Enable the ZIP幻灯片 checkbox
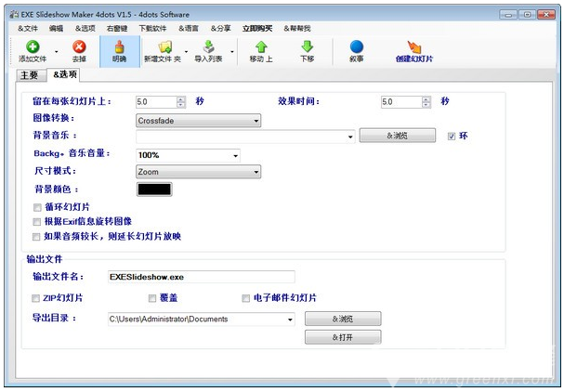Viewport: 564px width, 392px height. (x=35, y=298)
